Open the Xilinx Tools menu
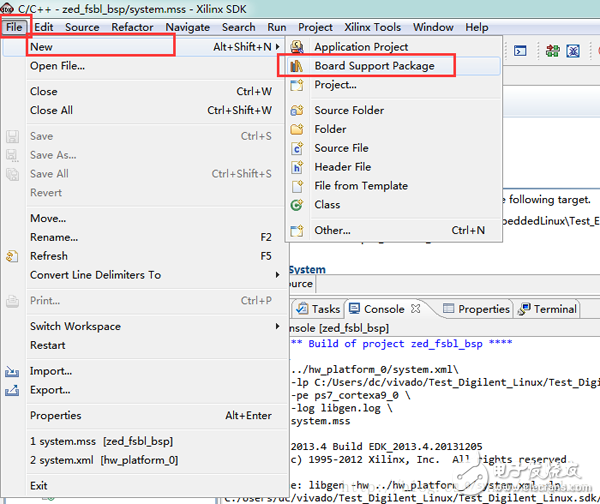 372,27
